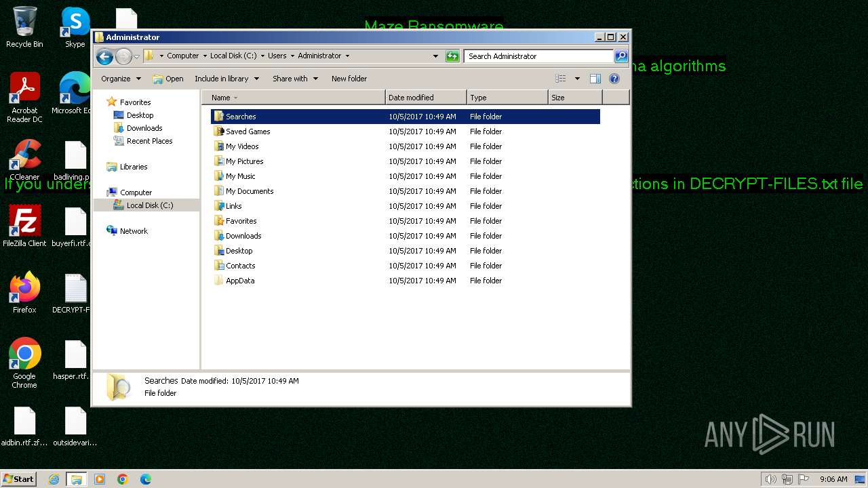Viewport: 868px width, 488px height.
Task: Open the address bar history dropdown
Action: pos(435,56)
